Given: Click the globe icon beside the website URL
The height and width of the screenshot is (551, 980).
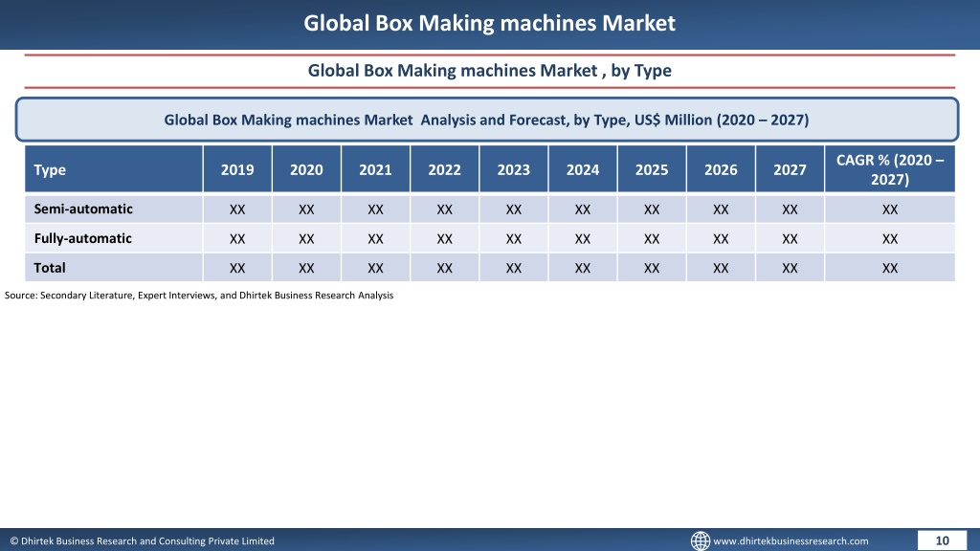Looking at the screenshot, I should 700,540.
